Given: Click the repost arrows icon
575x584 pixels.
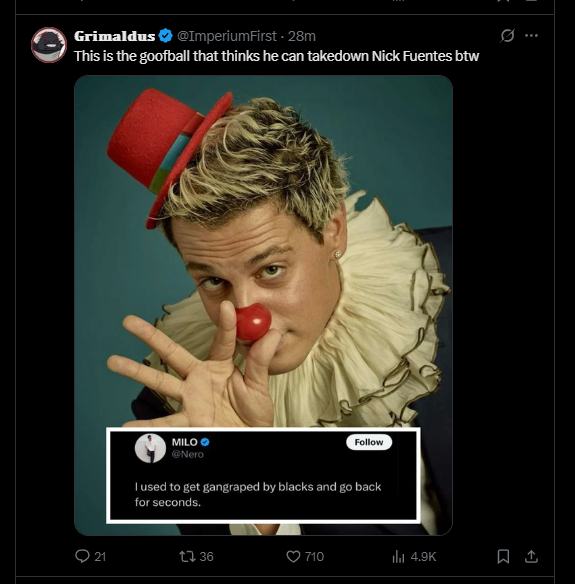Looking at the screenshot, I should (187, 556).
